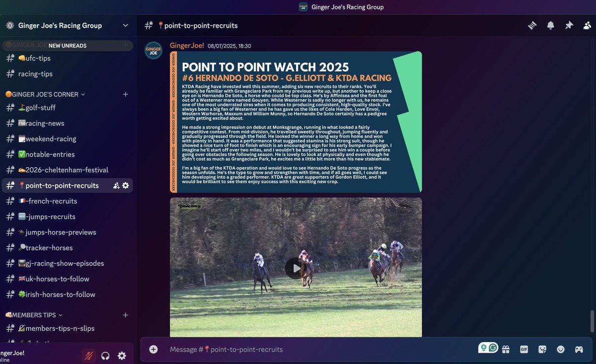Open the gift Nitro icon
The width and height of the screenshot is (596, 364).
pyautogui.click(x=506, y=350)
